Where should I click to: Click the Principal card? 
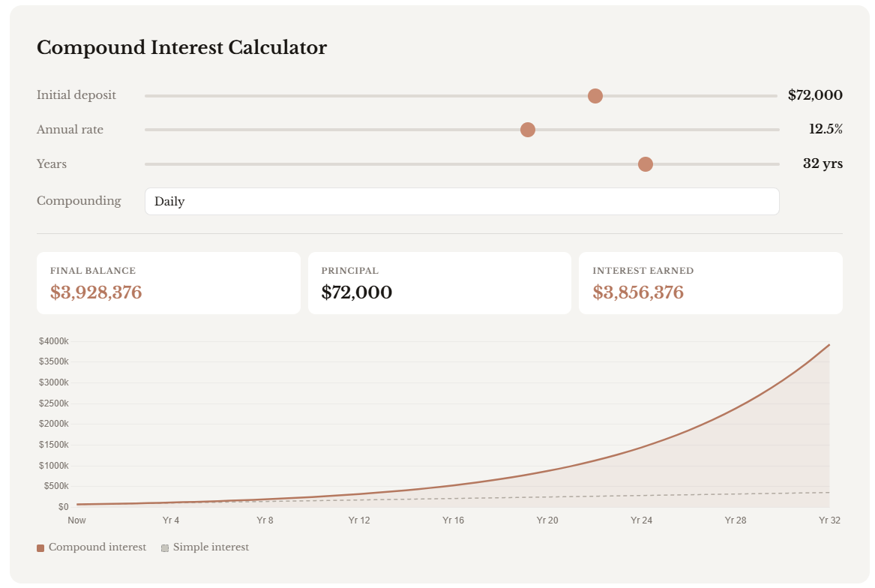[x=439, y=283]
